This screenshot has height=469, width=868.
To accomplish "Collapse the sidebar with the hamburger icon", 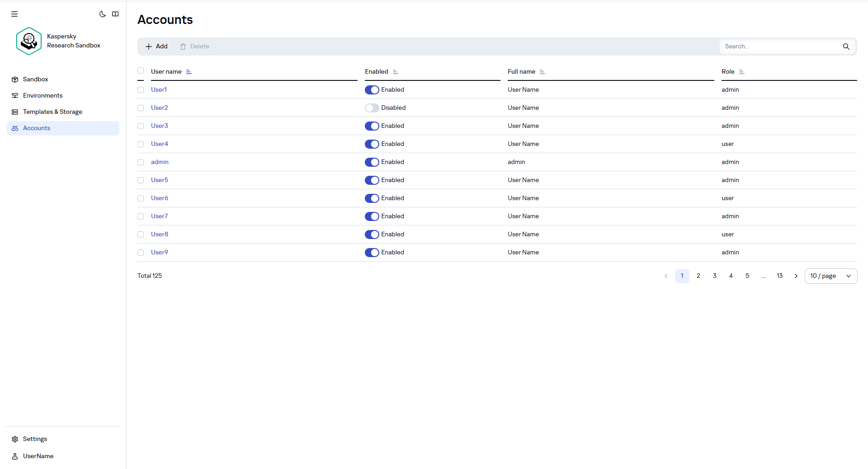I will (x=14, y=14).
